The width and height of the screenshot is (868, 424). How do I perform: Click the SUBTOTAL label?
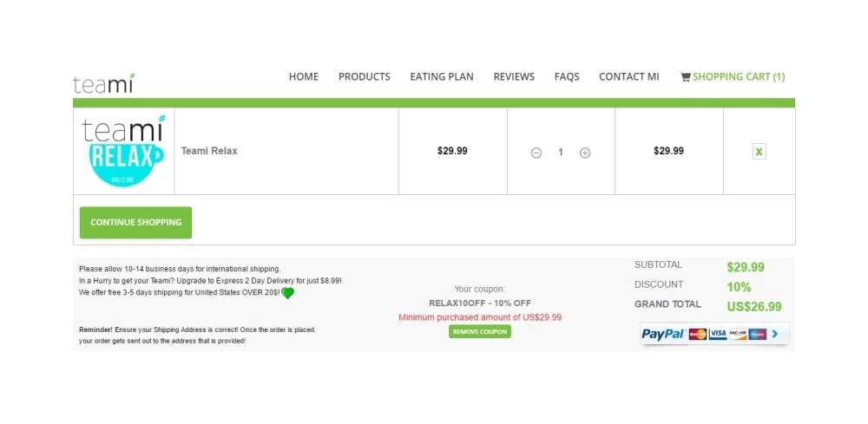point(658,264)
